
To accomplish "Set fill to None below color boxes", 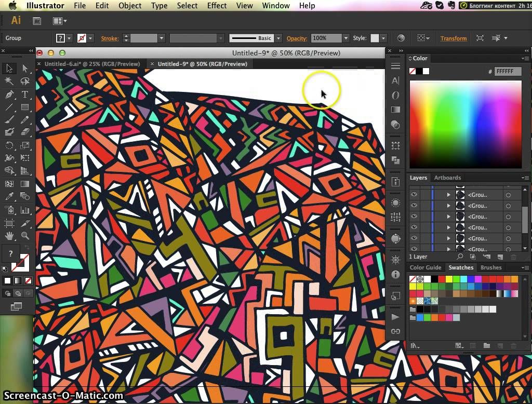I will click(29, 281).
